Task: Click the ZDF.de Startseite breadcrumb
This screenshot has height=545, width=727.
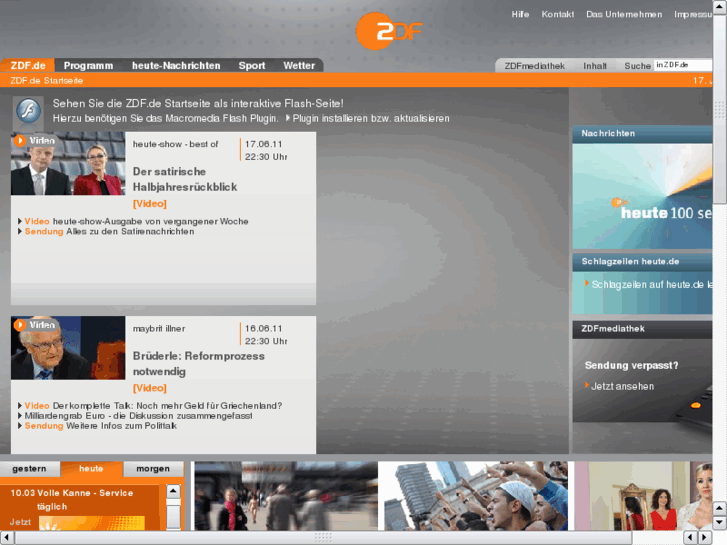Action: pyautogui.click(x=47, y=81)
